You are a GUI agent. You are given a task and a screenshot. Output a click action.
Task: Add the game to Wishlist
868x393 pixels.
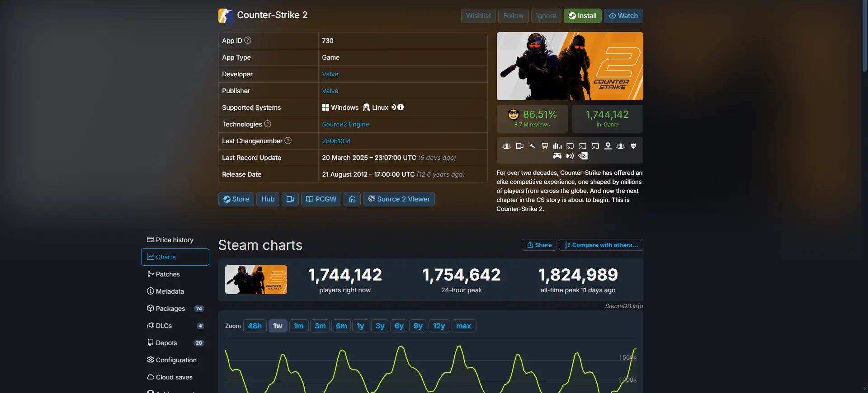478,16
